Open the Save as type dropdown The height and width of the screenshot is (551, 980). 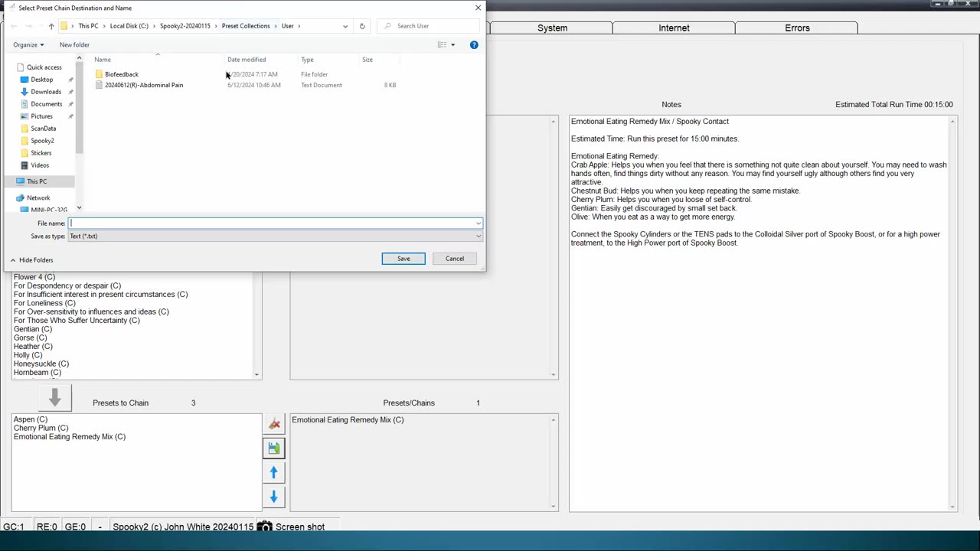[x=479, y=236]
